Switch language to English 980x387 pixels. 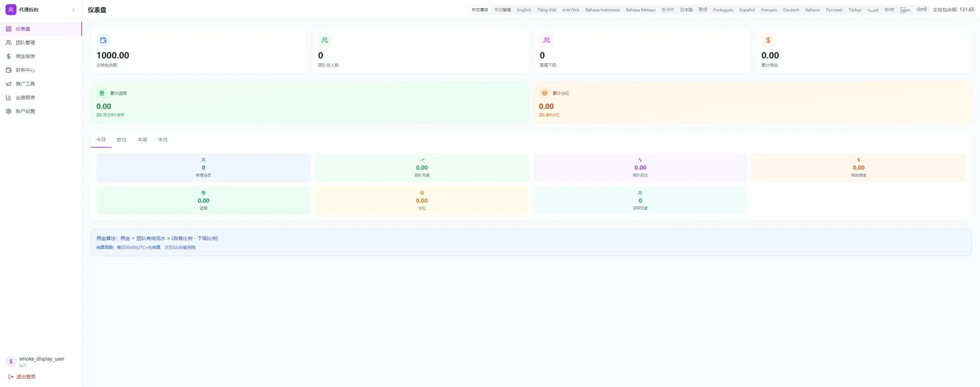pos(524,10)
